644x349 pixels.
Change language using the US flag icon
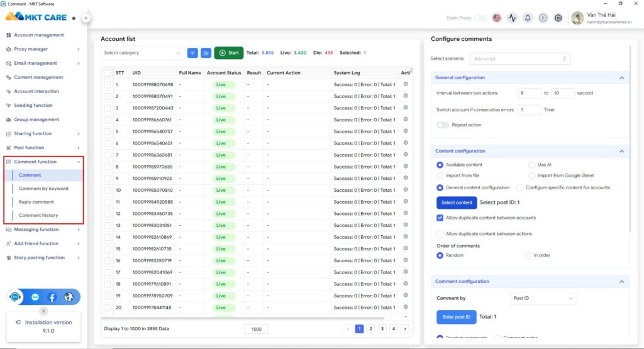tap(497, 18)
